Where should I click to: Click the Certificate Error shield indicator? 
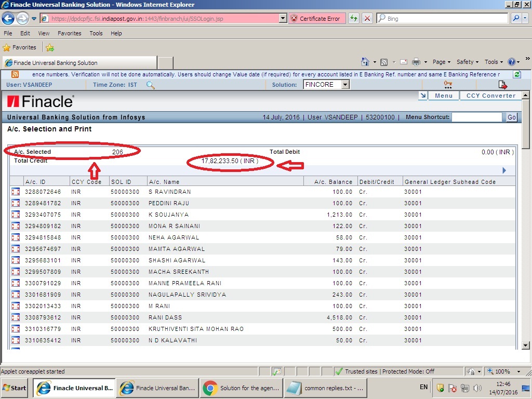point(316,18)
